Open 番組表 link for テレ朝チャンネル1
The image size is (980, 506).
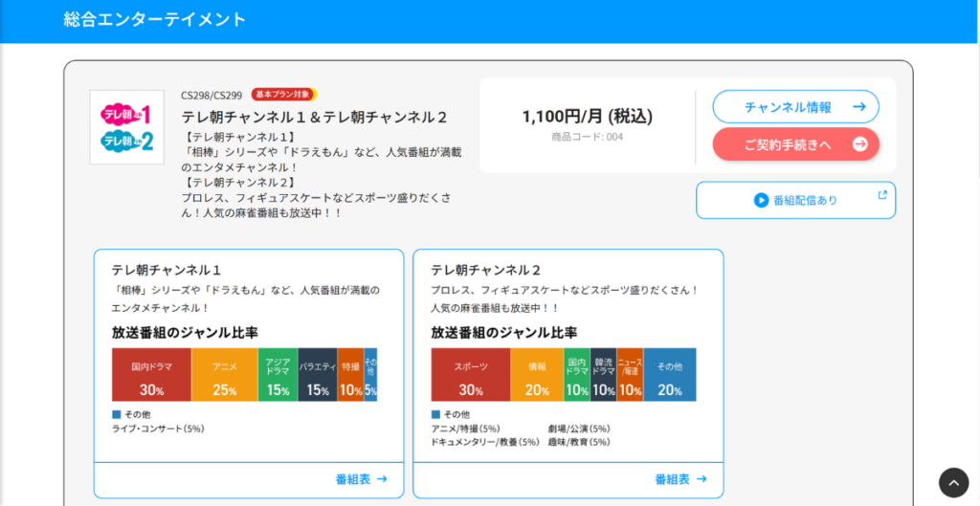pyautogui.click(x=361, y=478)
